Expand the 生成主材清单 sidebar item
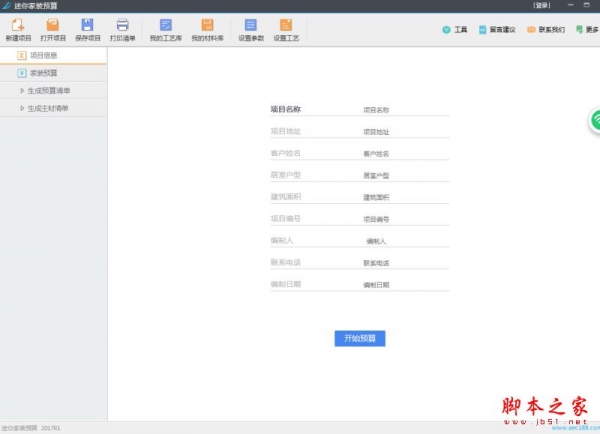This screenshot has width=600, height=434. (49, 108)
